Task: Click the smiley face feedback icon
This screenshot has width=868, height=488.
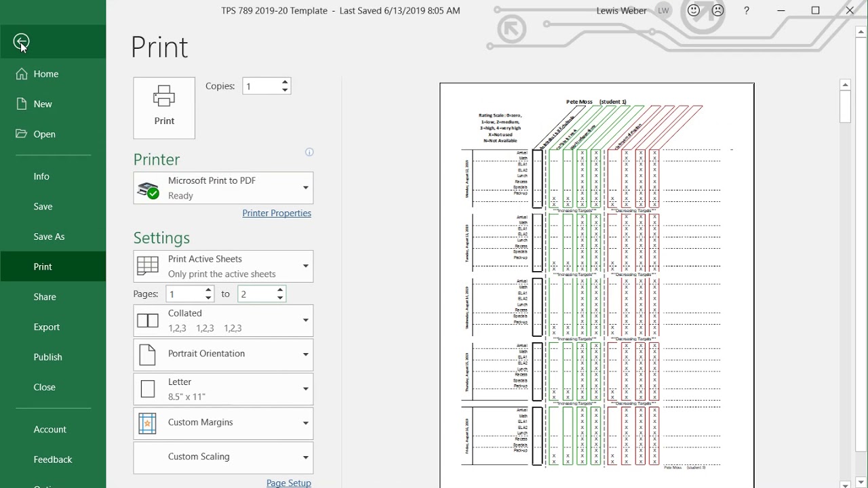Action: [x=694, y=11]
